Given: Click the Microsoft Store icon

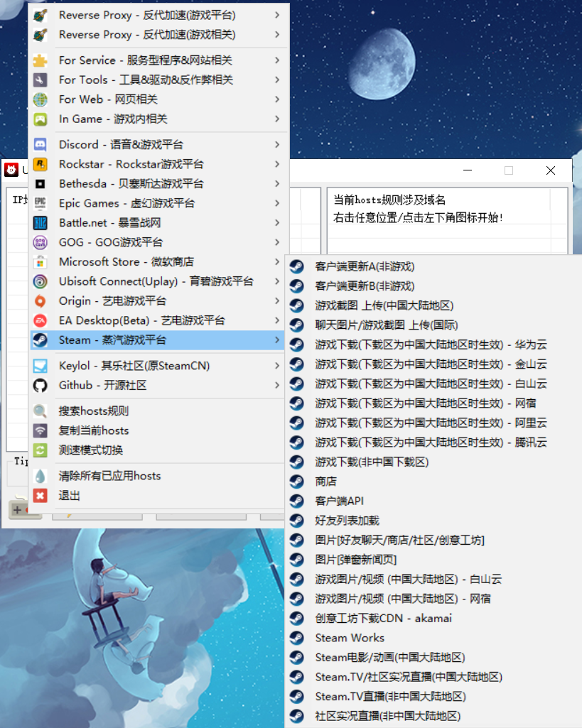Looking at the screenshot, I should pyautogui.click(x=41, y=262).
